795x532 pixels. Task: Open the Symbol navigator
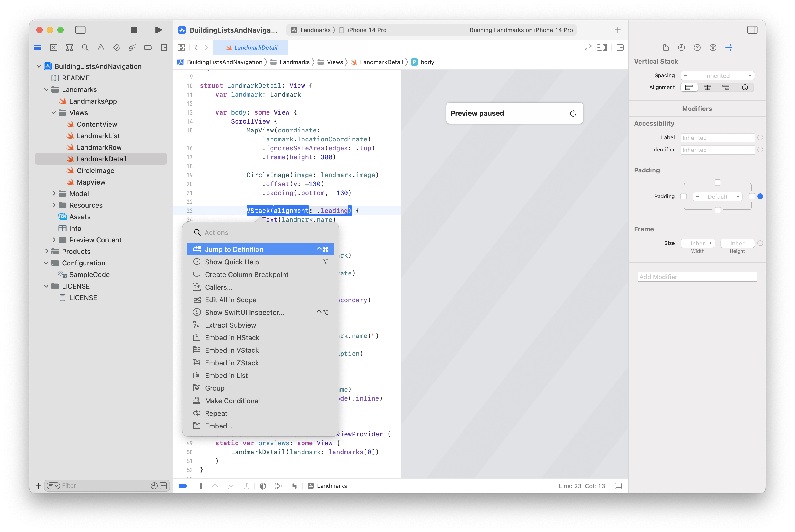point(70,48)
